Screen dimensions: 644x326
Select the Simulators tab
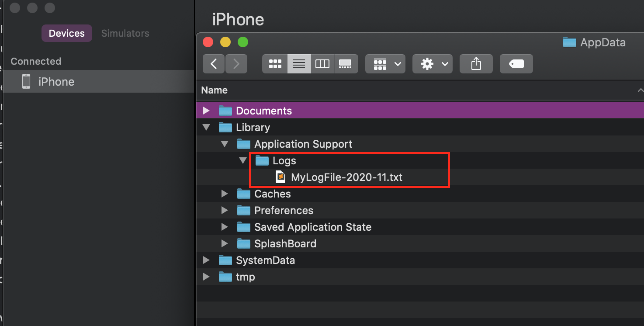point(125,33)
